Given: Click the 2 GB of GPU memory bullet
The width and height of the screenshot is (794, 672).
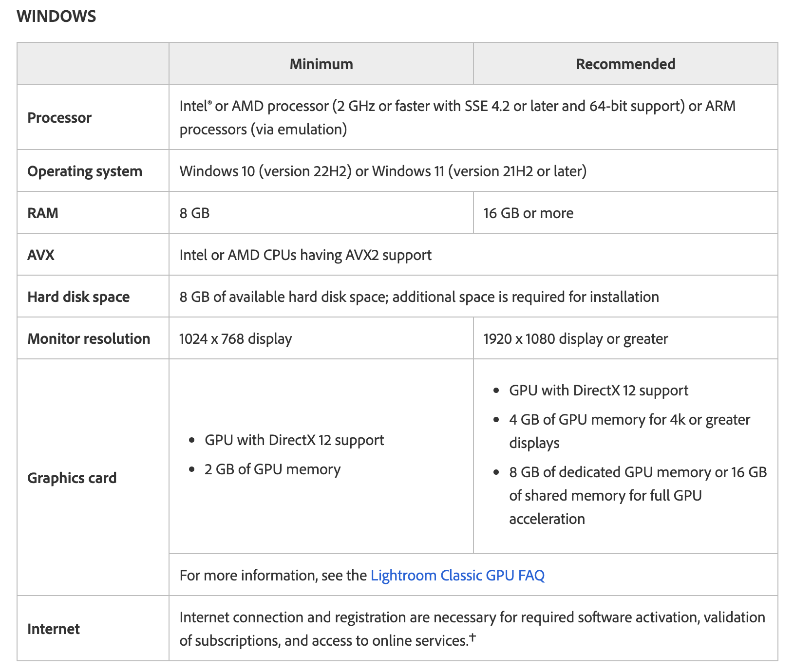Looking at the screenshot, I should 272,469.
